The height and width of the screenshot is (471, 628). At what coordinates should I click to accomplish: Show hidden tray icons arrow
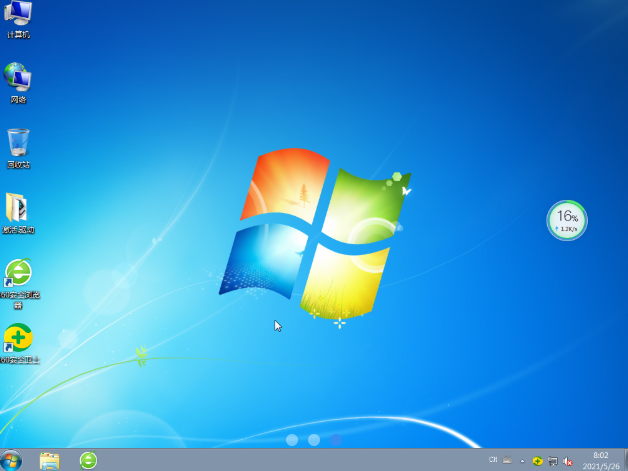click(x=522, y=461)
